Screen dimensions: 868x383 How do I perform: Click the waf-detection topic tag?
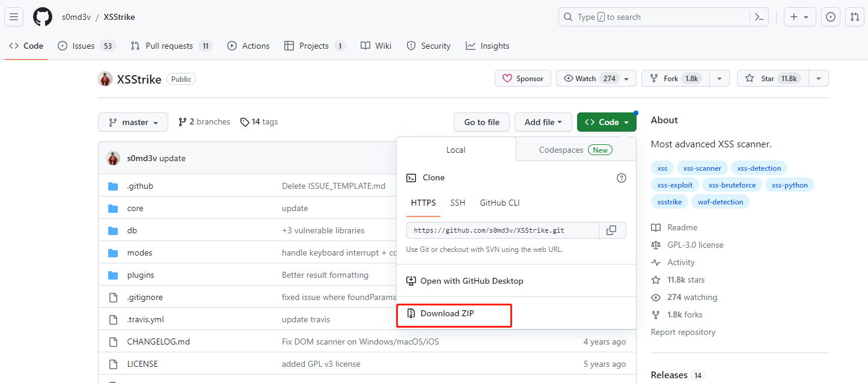pyautogui.click(x=720, y=202)
